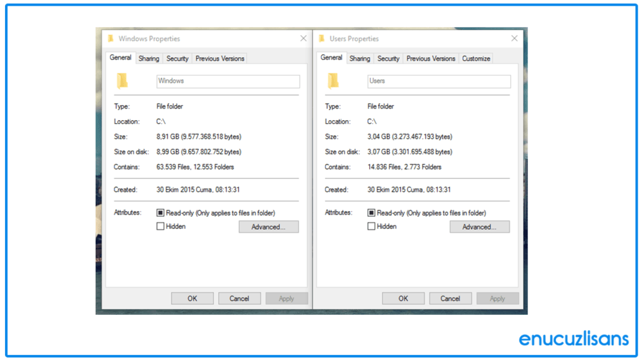Switch to the General tab in Users Properties

[331, 57]
